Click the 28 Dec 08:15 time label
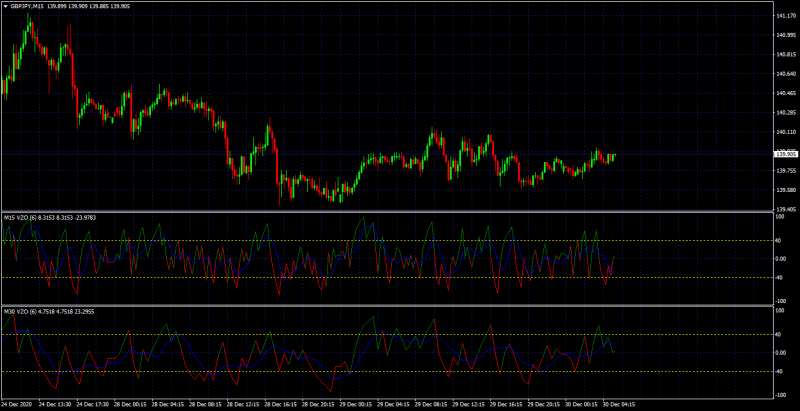Image resolution: width=800 pixels, height=411 pixels. (206, 404)
